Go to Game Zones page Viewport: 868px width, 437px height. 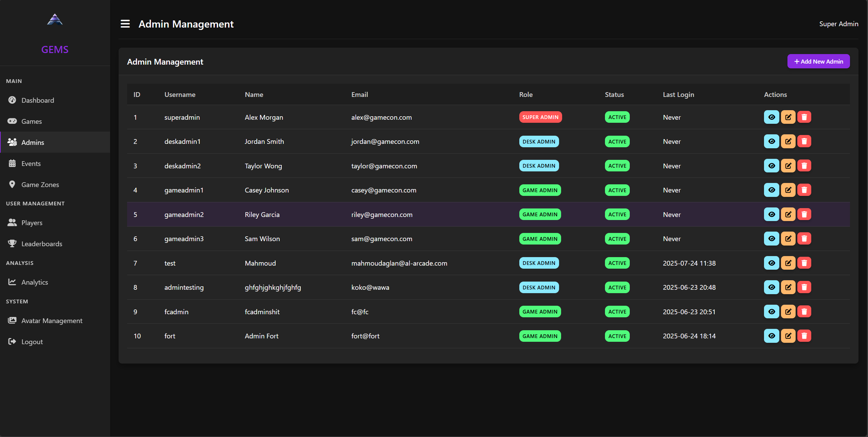click(x=40, y=185)
